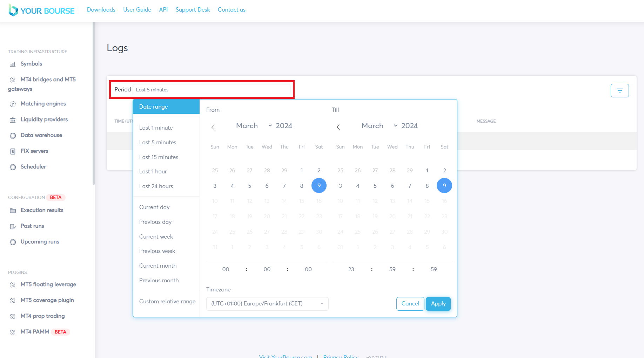Select the Date range tab
This screenshot has height=358, width=644.
tap(166, 106)
